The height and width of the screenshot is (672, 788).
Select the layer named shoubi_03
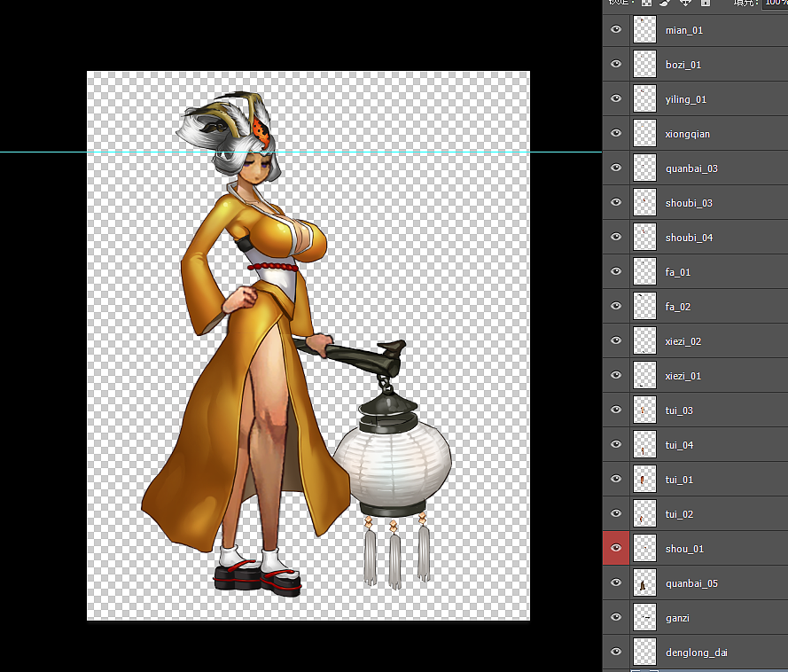pos(689,203)
